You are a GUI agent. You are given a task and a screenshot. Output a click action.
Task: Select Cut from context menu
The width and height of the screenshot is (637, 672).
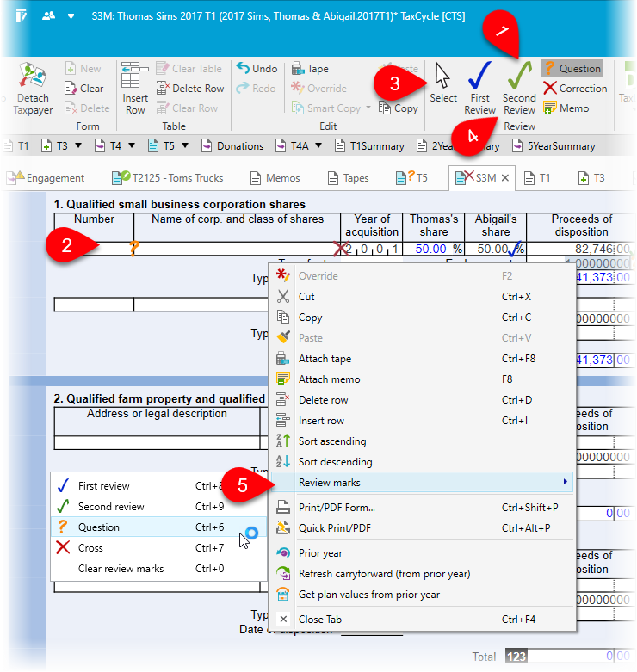pos(423,297)
